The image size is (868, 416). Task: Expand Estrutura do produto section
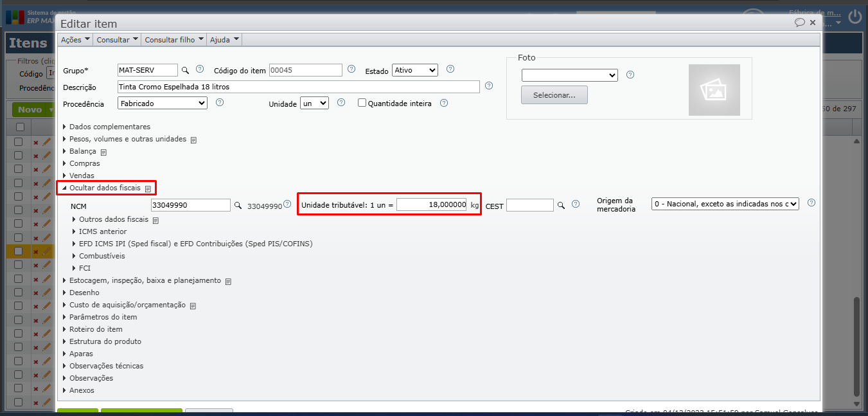[x=102, y=341]
